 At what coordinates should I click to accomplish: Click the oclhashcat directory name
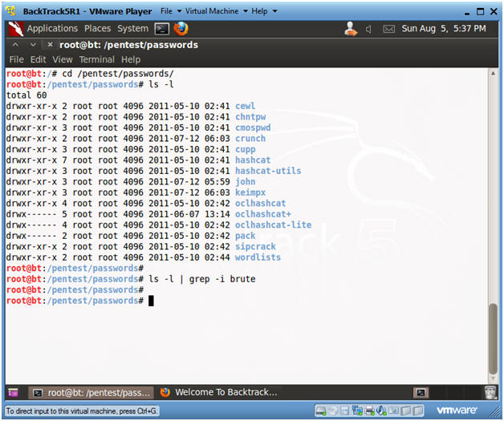(x=260, y=204)
